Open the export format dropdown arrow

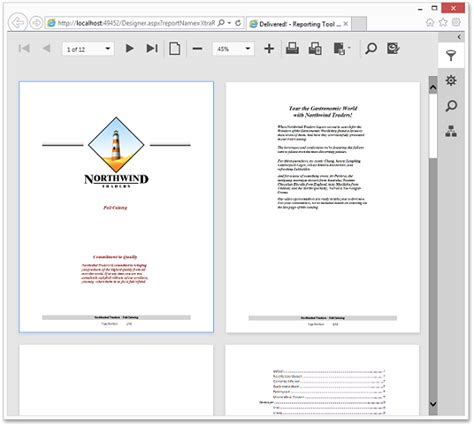coord(349,48)
